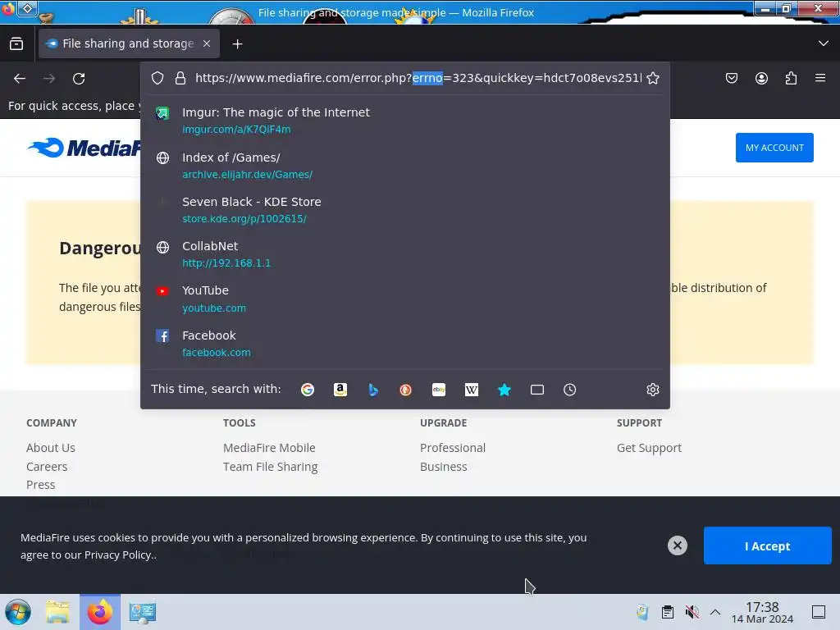Search in Bookmarks with star icon
The height and width of the screenshot is (630, 840).
[x=504, y=390]
